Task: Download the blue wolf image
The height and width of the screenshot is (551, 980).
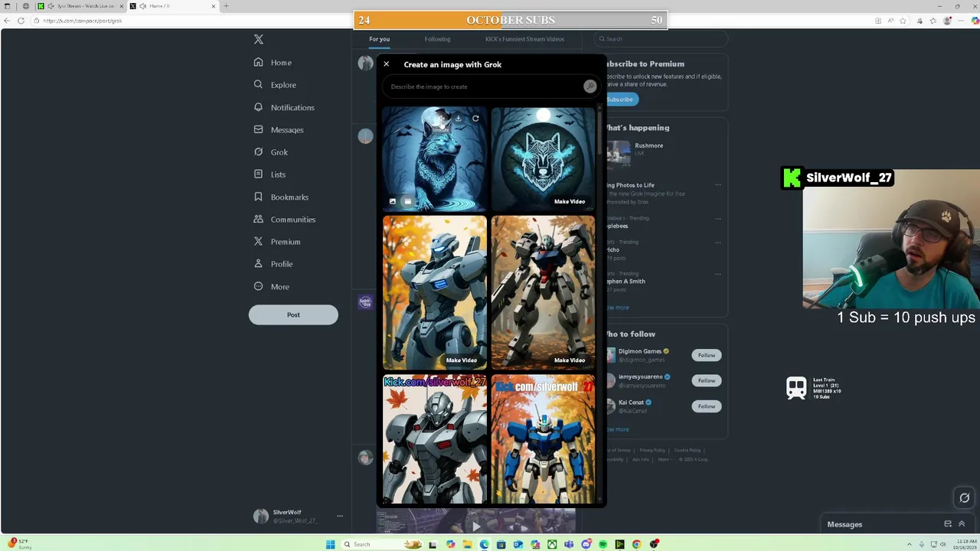Action: coord(458,118)
